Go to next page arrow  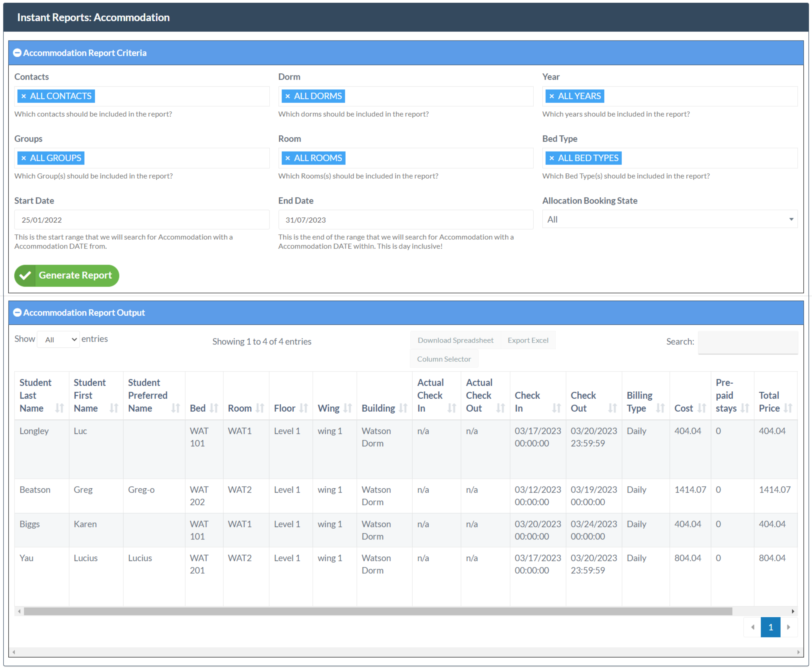(x=788, y=627)
